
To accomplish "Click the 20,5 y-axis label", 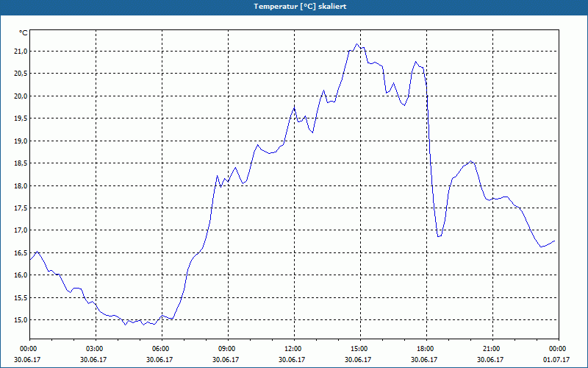I will [21, 74].
